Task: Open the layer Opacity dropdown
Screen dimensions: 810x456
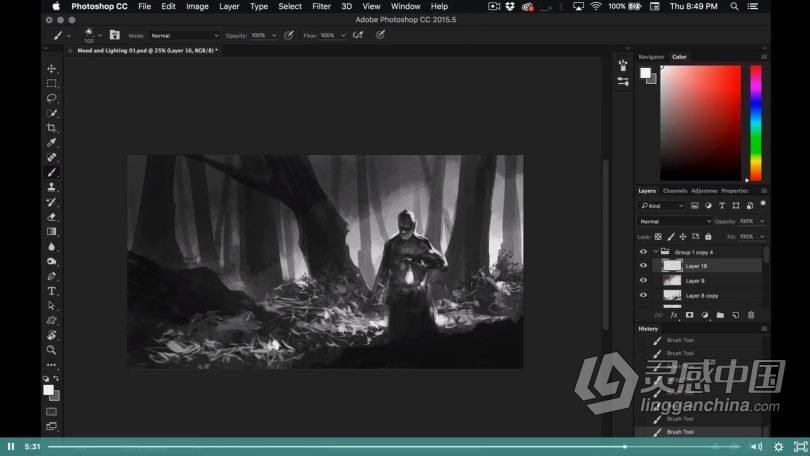Action: click(x=762, y=221)
